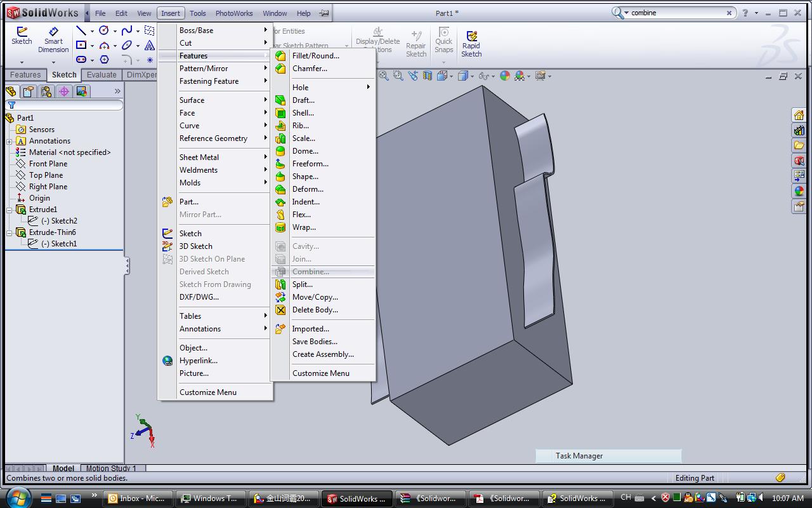Open the Windows Task Manager taskbar button

point(209,498)
